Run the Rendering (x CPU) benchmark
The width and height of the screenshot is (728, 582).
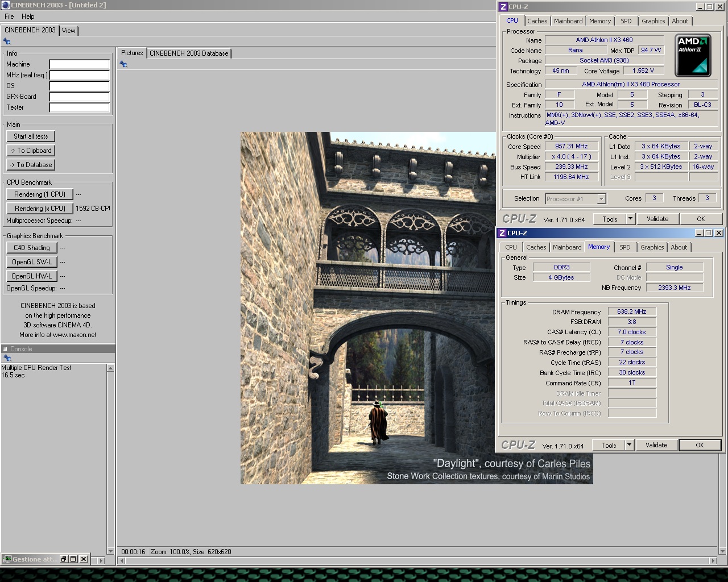(x=40, y=209)
